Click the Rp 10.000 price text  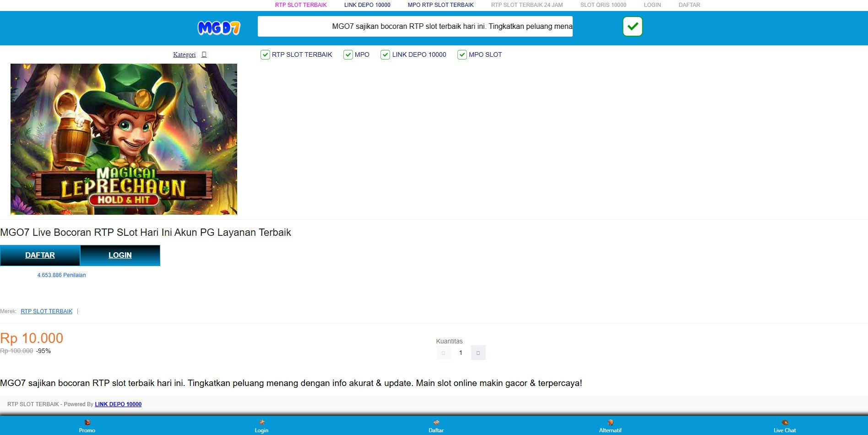pyautogui.click(x=32, y=338)
